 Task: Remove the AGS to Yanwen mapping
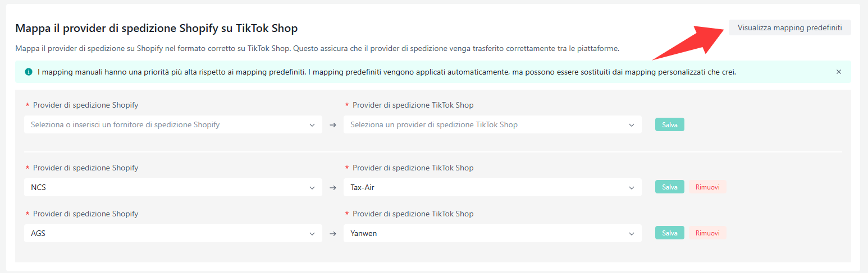point(707,233)
